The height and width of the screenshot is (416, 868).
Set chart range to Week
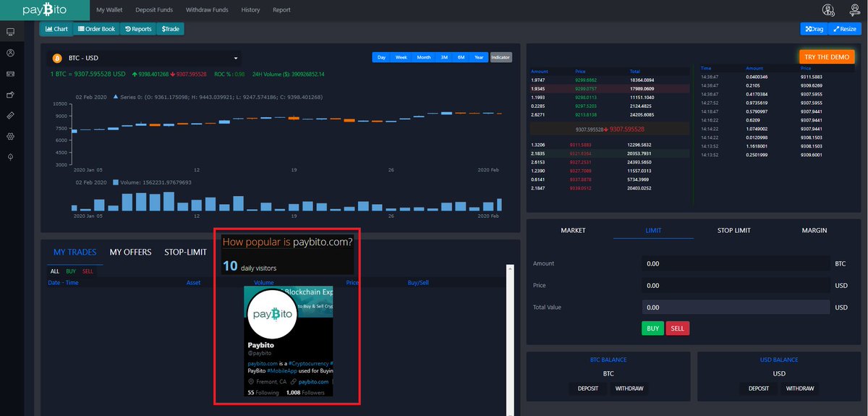(401, 57)
